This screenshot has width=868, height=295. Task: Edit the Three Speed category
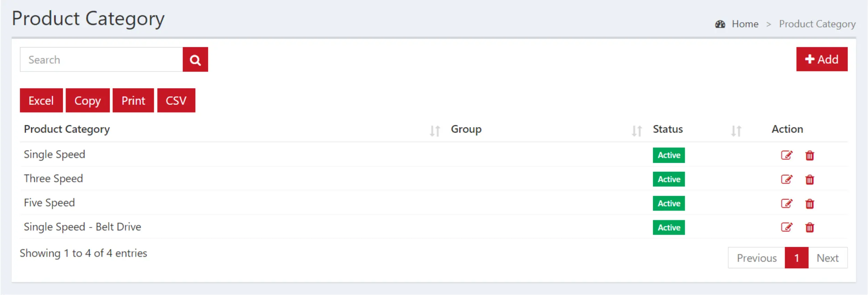[x=786, y=179]
